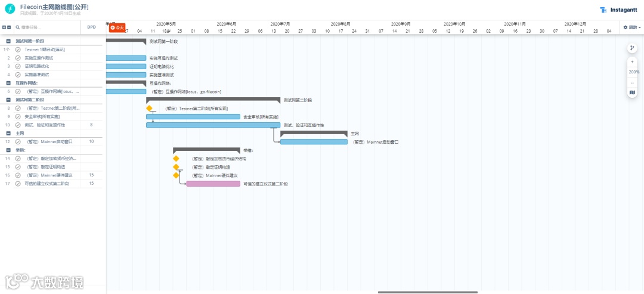Open the 周数 settings dropdown
Image resolution: width=644 pixels, height=294 pixels.
tap(632, 27)
